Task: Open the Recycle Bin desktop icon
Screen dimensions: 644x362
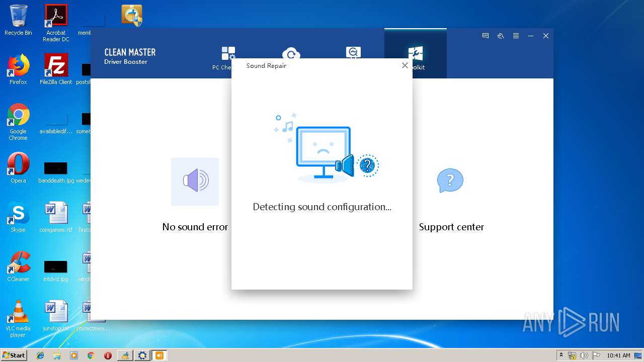Action: pos(18,20)
